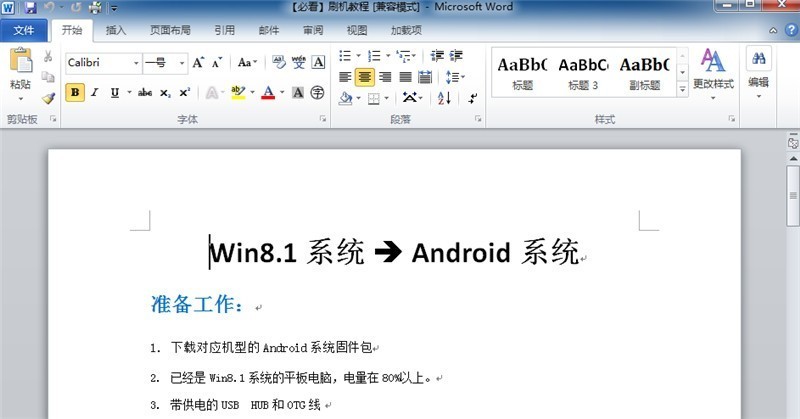Apply distributed alignment icon
This screenshot has height=419, width=800.
click(424, 77)
